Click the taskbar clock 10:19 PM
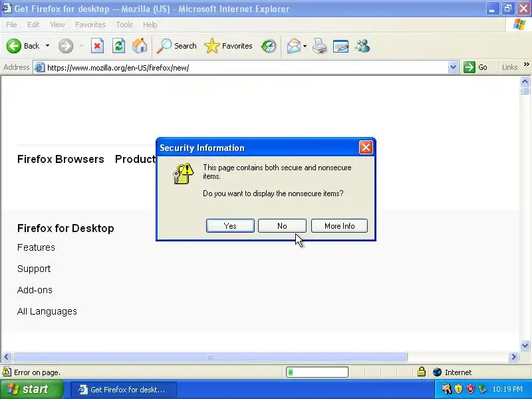532x399 pixels. tap(507, 389)
